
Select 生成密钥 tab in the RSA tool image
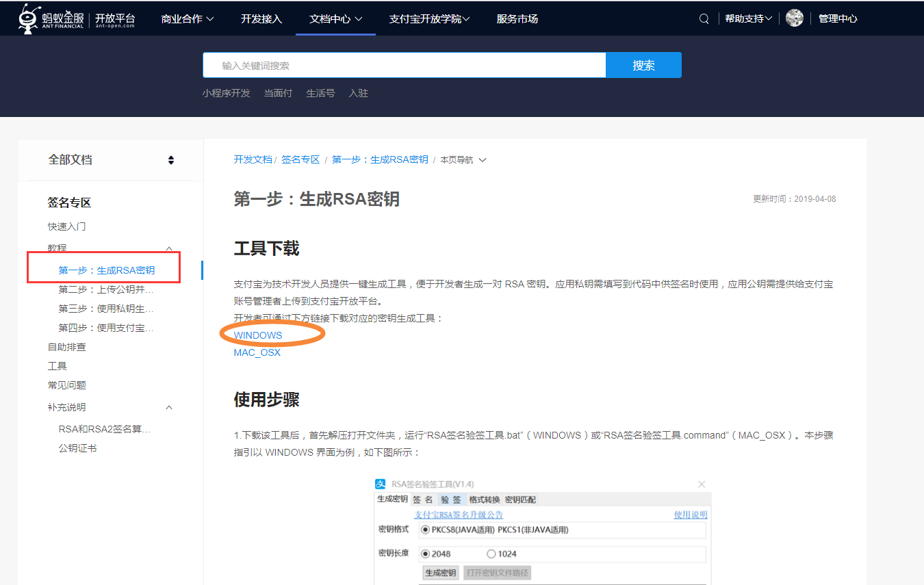pyautogui.click(x=392, y=499)
